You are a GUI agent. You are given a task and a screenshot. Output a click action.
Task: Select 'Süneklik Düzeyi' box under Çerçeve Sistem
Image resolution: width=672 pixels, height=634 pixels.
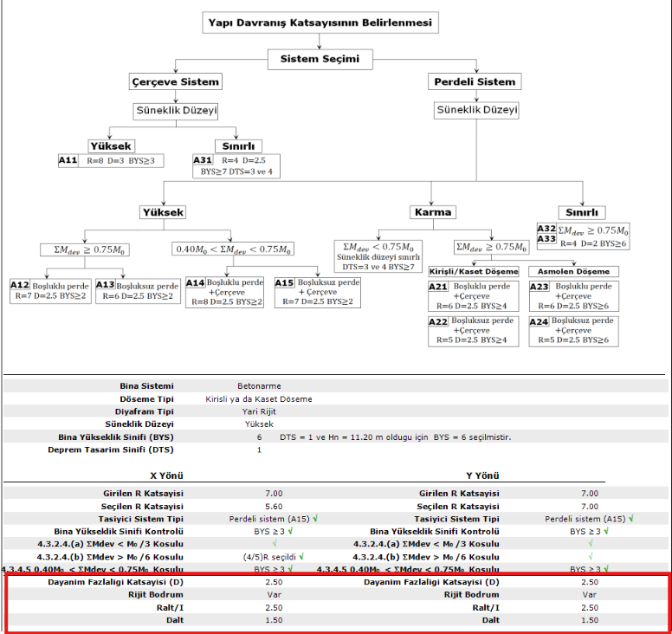coord(176,111)
